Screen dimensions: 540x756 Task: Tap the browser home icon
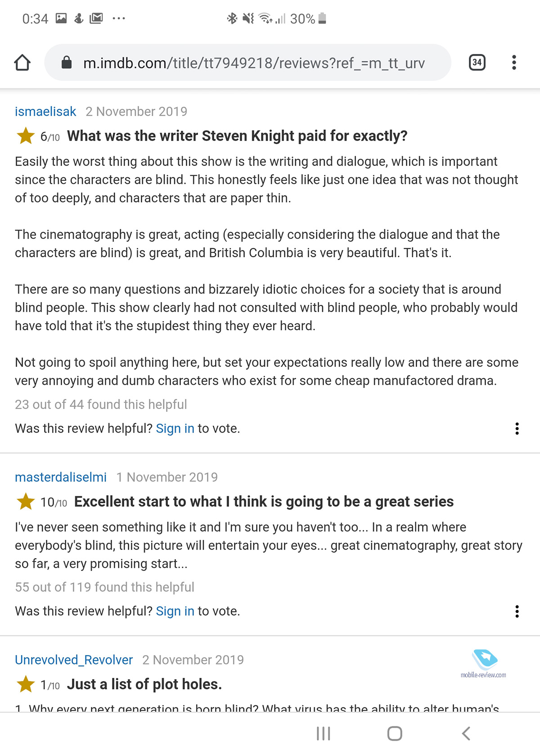pyautogui.click(x=22, y=63)
